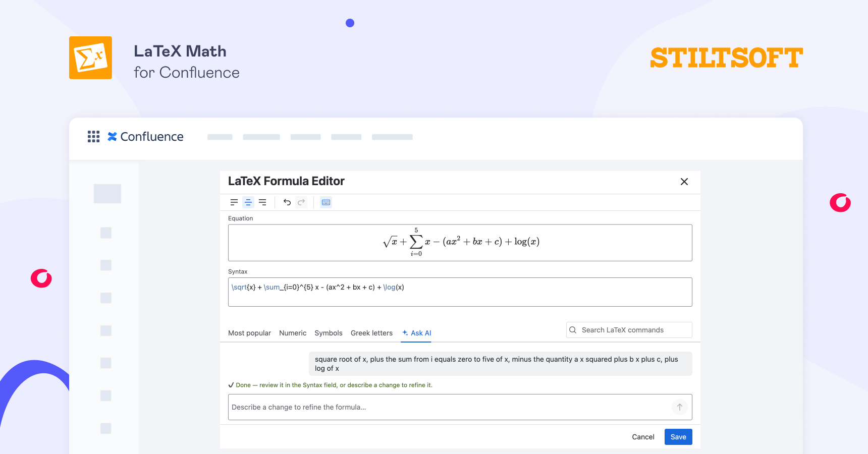Click the 'Done — review it' status text
Screen dimensions: 868x454
331,385
